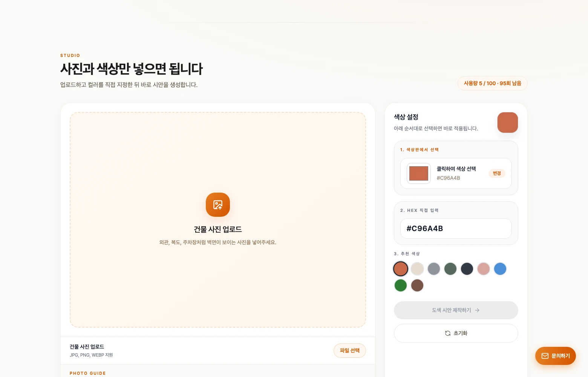The height and width of the screenshot is (377, 588).
Task: Click the 건물 사진 업로드 heading in the drop zone
Action: [218, 229]
